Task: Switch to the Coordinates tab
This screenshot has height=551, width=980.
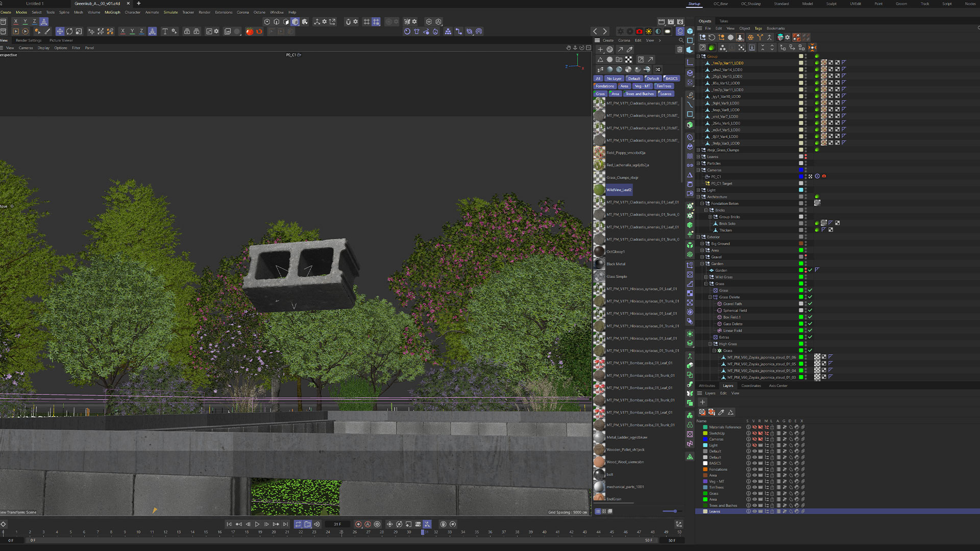Action: [x=751, y=386]
